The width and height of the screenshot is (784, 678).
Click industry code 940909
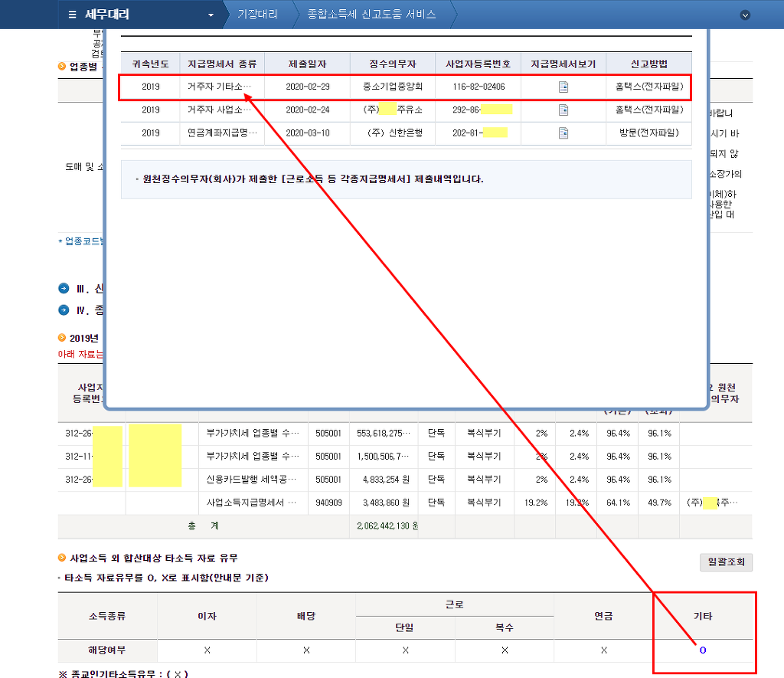coord(328,503)
